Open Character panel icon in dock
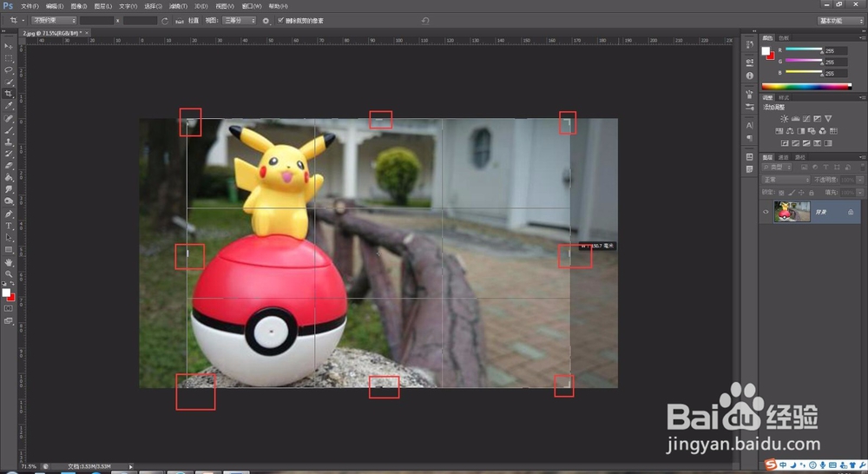868x474 pixels. pos(750,125)
